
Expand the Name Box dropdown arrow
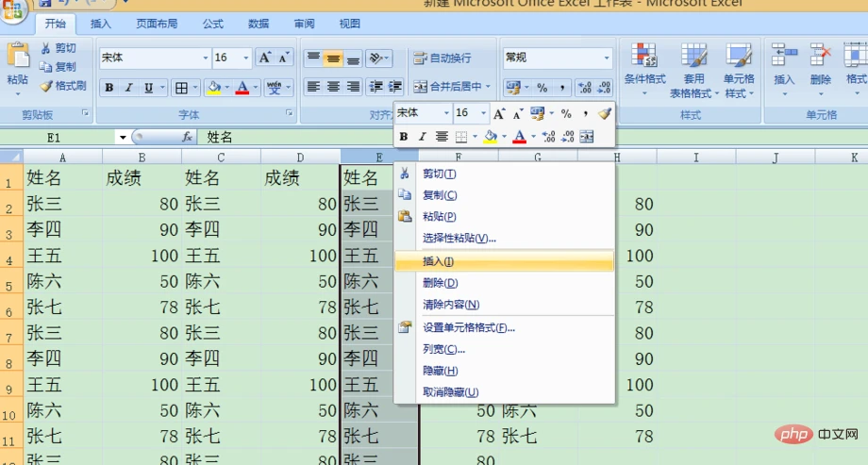click(123, 138)
